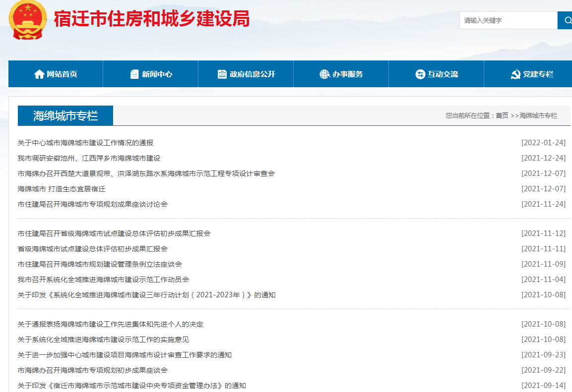Open the 网站首页 menu item

[x=56, y=74]
